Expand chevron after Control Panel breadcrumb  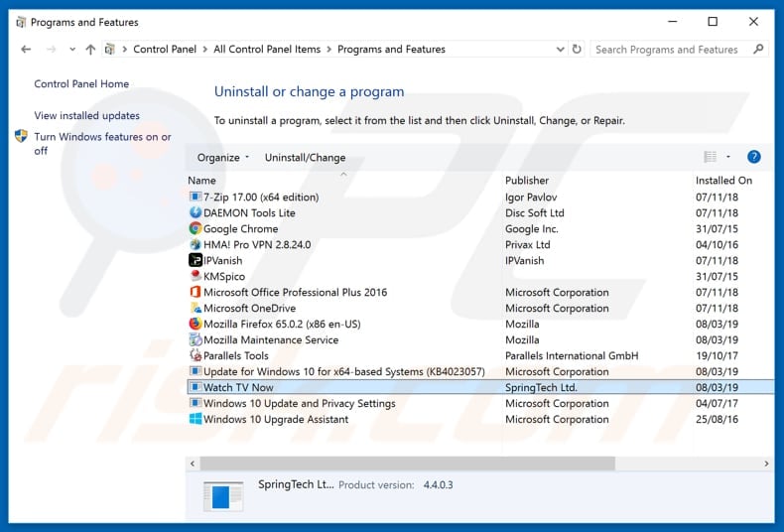(205, 49)
